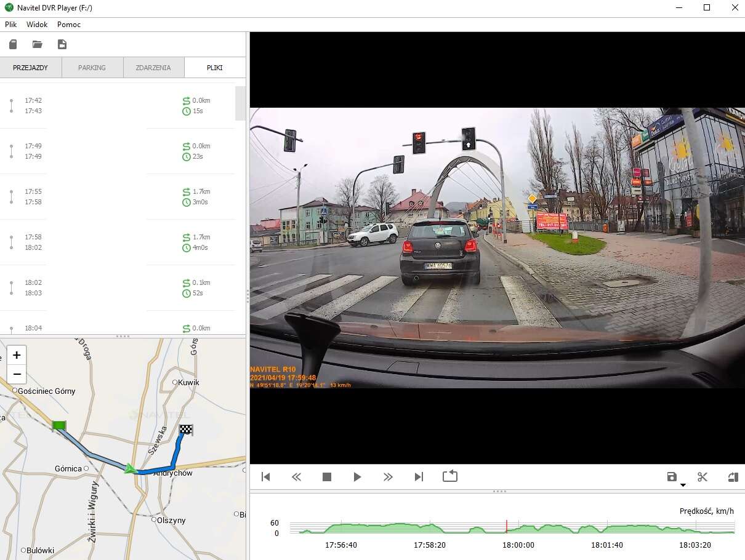This screenshot has width=745, height=560.
Task: Stop video playback
Action: click(x=327, y=477)
